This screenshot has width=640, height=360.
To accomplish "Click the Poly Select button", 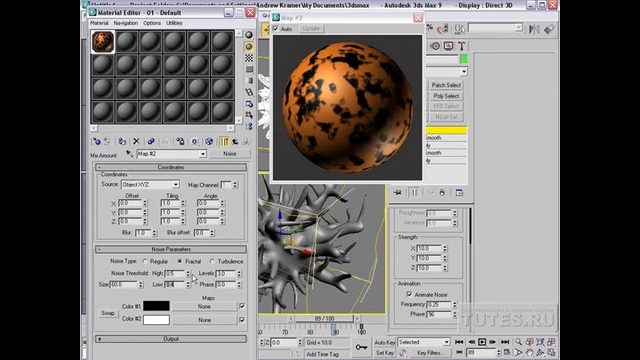I will (446, 96).
